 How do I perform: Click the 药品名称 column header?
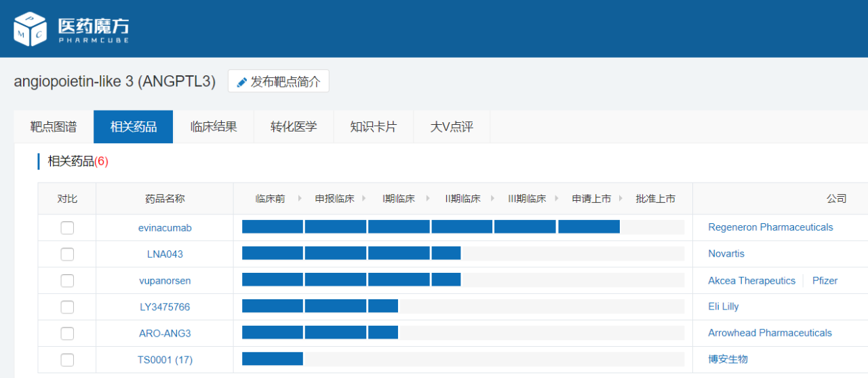click(165, 199)
